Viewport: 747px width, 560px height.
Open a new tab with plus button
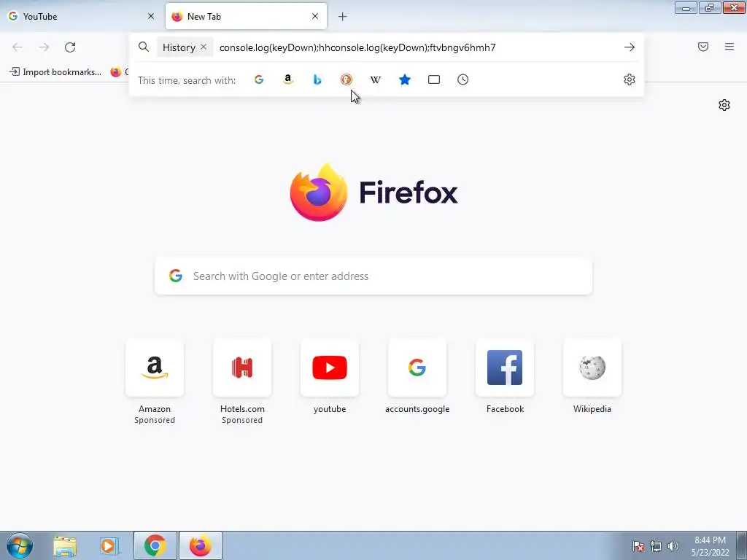click(343, 17)
